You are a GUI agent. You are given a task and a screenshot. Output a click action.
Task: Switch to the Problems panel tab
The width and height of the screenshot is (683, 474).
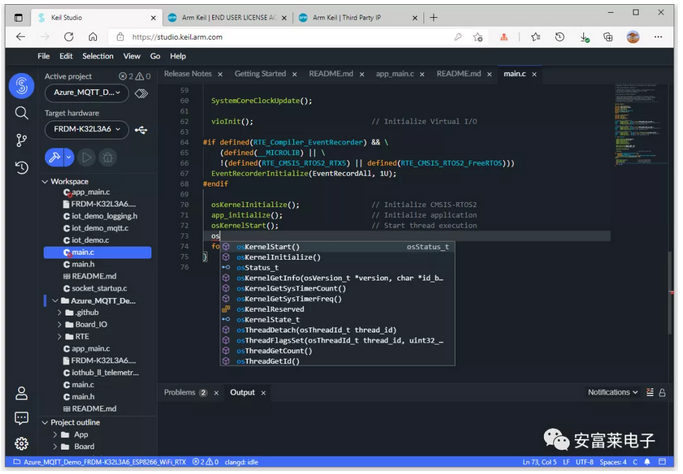(179, 393)
